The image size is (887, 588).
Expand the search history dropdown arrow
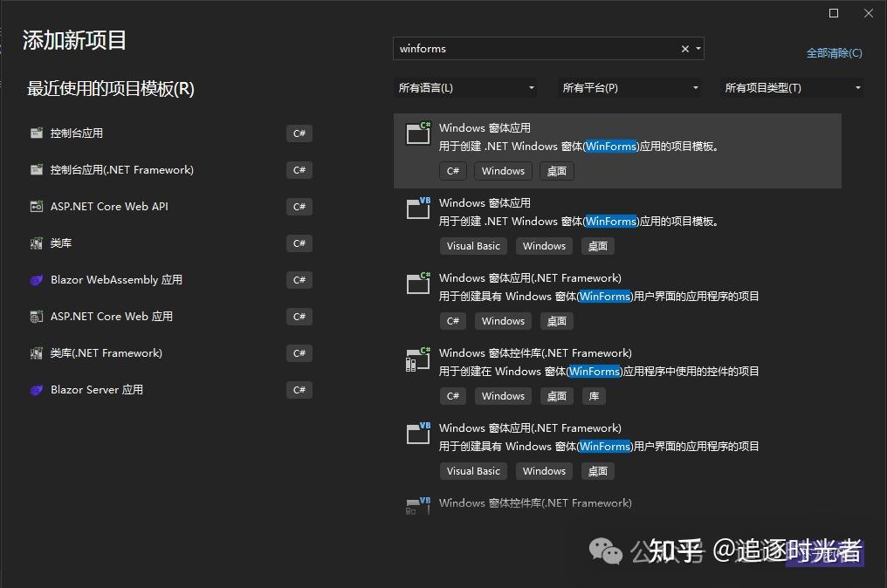(x=698, y=49)
